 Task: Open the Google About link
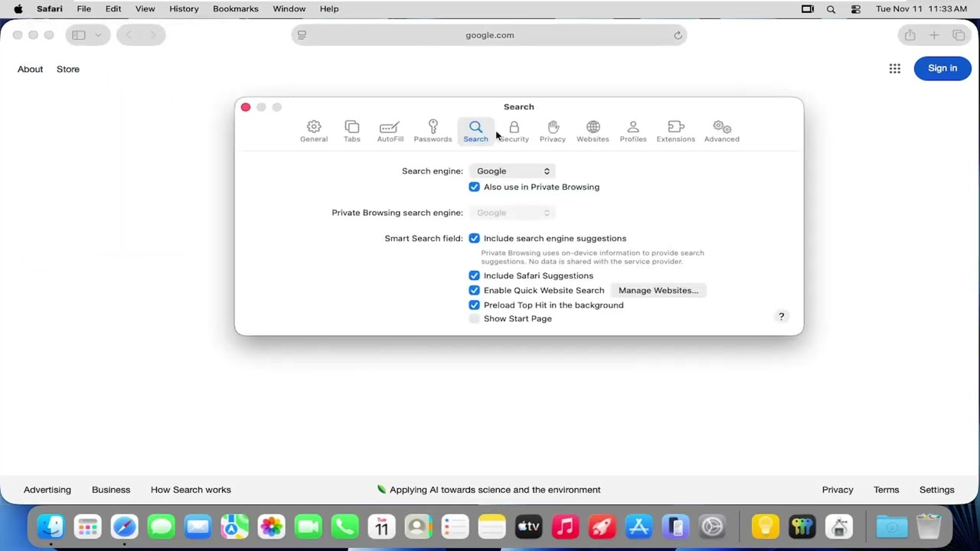coord(30,69)
